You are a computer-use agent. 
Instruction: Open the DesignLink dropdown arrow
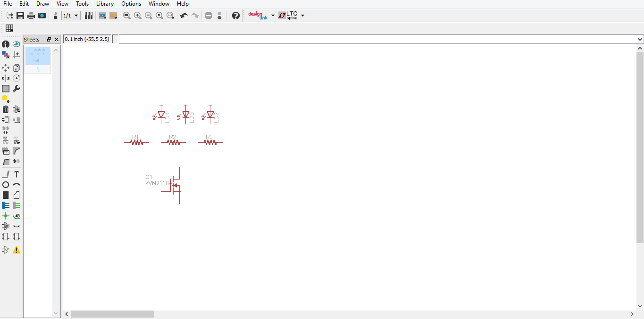(273, 16)
